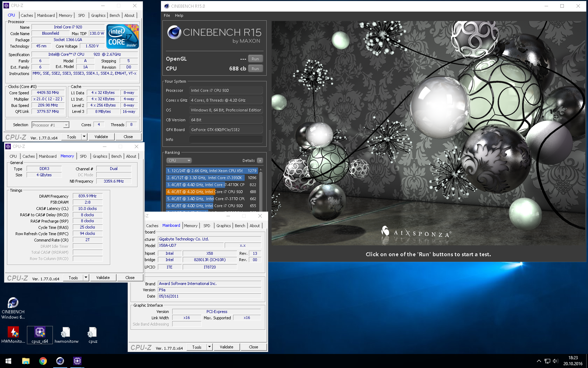Click Cinebench title bar icon

point(167,6)
